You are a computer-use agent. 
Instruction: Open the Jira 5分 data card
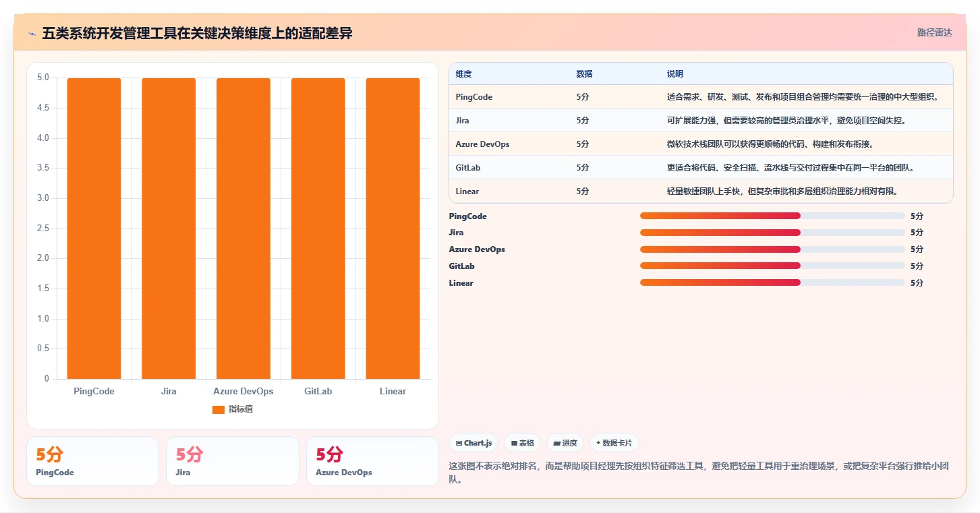(x=232, y=461)
